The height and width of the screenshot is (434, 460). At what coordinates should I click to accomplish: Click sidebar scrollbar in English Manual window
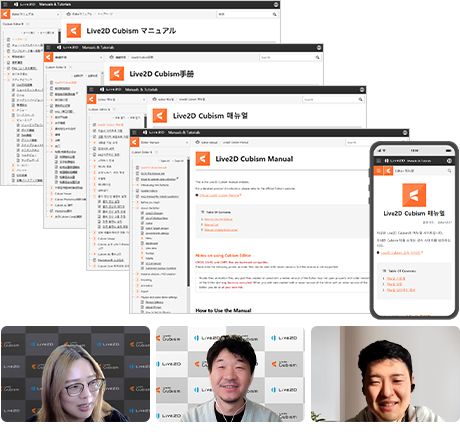point(188,222)
